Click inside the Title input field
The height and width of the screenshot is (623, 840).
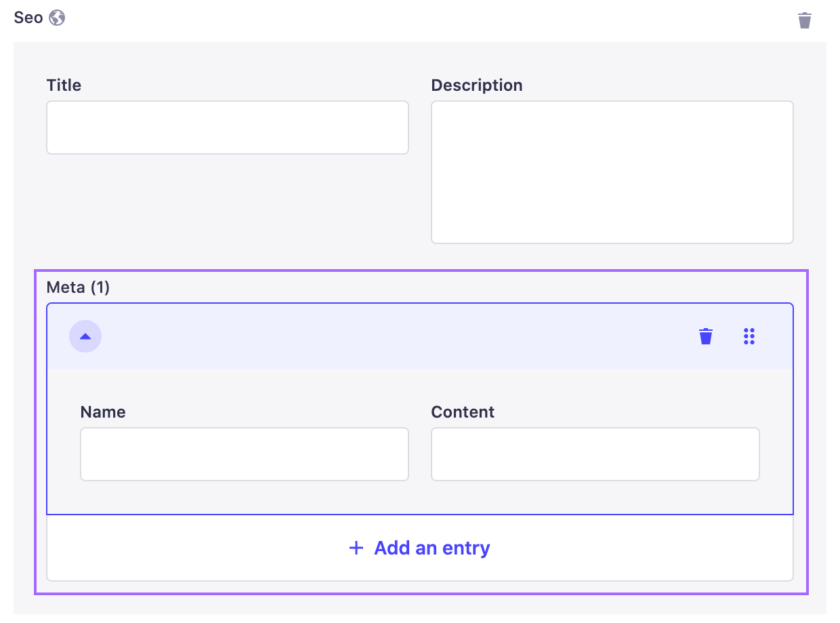[x=227, y=127]
